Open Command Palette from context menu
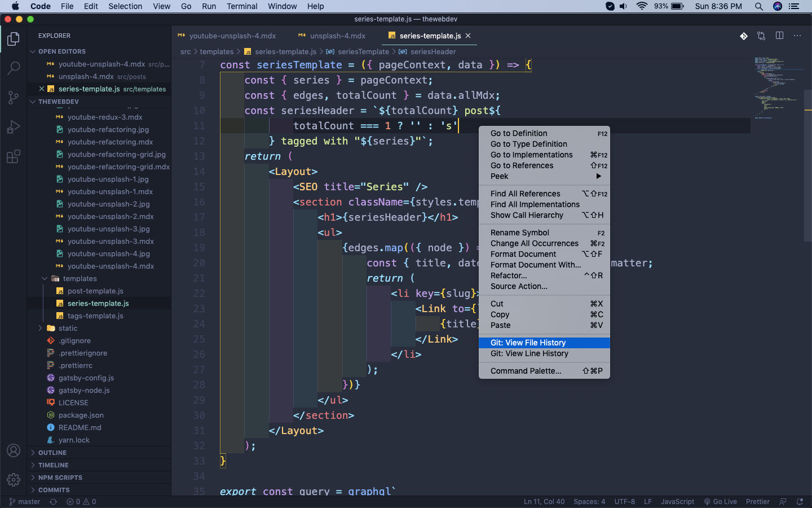Image resolution: width=812 pixels, height=508 pixels. point(544,371)
